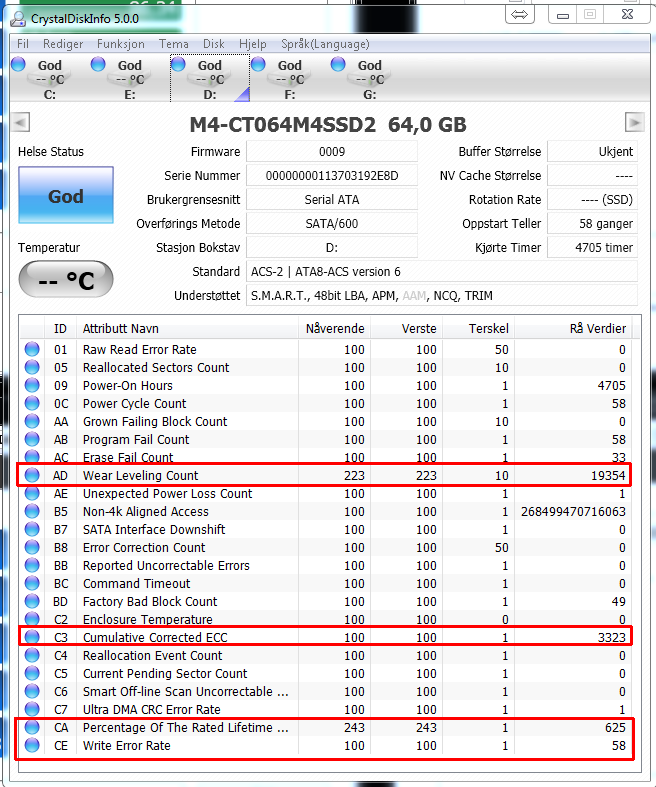Click the ID column header
This screenshot has height=787, width=656.
(60, 329)
